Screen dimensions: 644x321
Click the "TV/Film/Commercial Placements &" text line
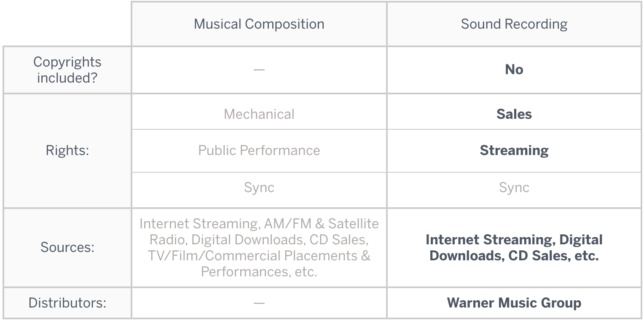259,256
